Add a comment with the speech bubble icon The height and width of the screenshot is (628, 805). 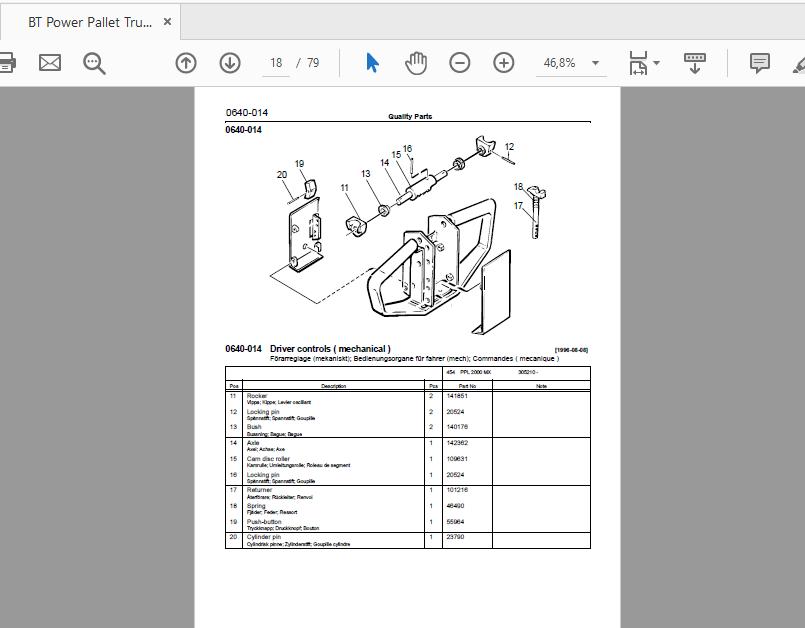click(x=759, y=63)
